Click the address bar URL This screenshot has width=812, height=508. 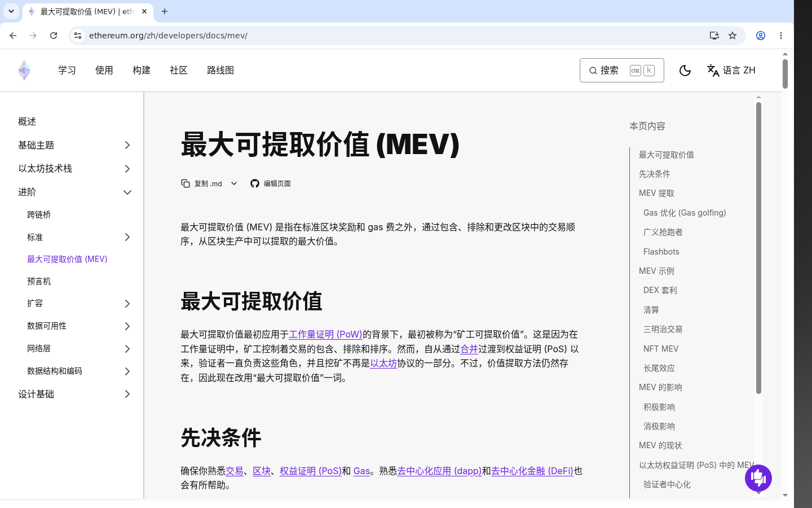168,36
